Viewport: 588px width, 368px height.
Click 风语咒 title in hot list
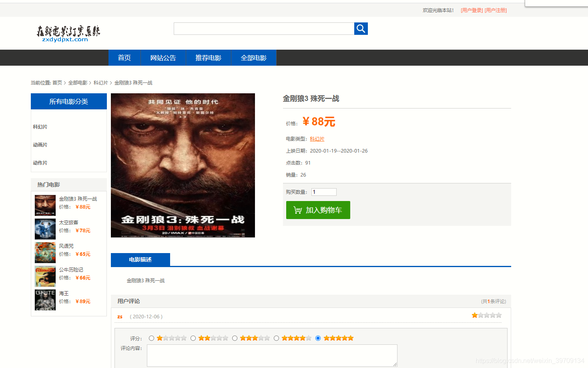[66, 246]
